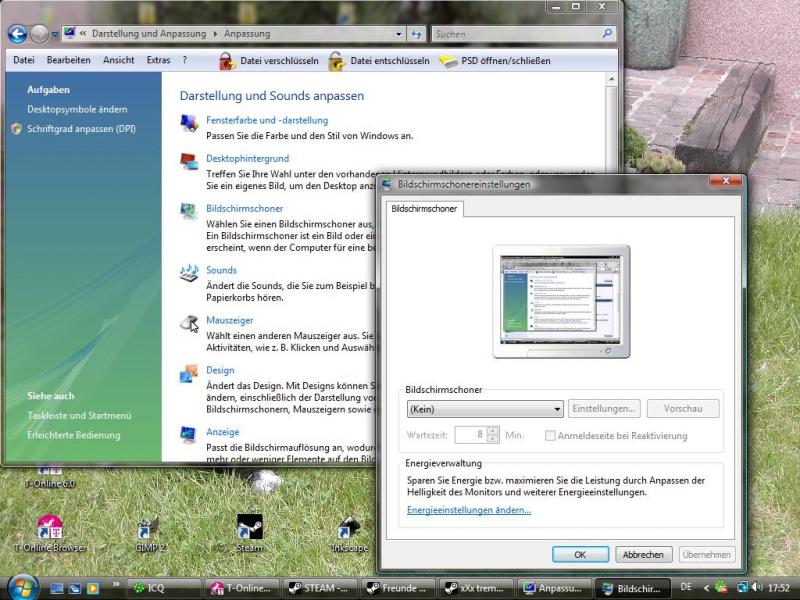The height and width of the screenshot is (600, 800).
Task: Click the Anzeige monitor icon
Action: [x=188, y=434]
